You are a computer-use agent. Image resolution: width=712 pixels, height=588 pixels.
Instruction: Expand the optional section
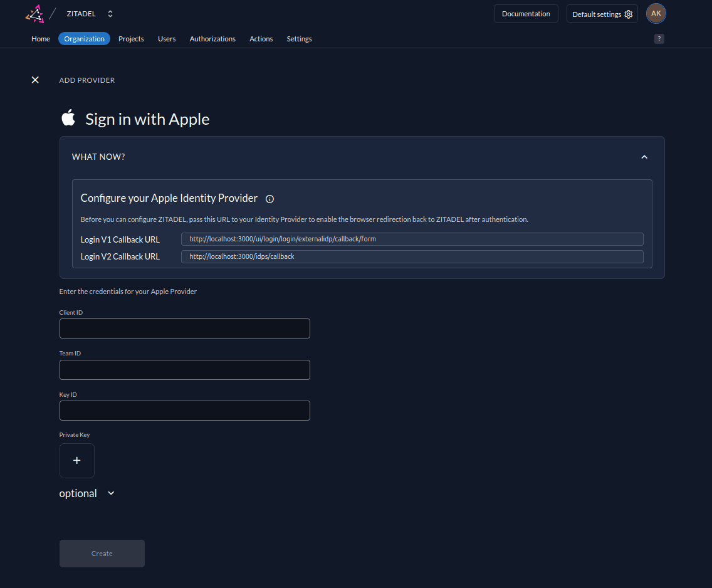tap(111, 493)
